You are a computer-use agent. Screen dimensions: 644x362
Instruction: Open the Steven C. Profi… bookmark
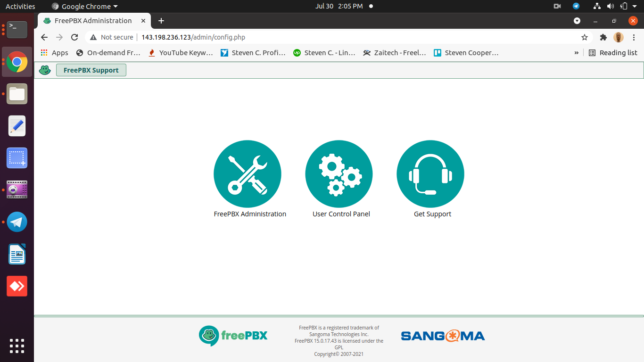tap(253, 53)
